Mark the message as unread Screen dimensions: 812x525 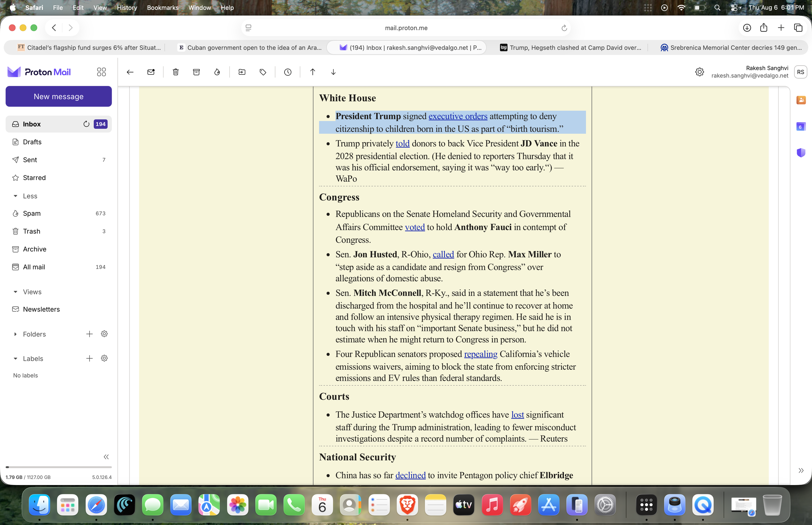click(151, 72)
